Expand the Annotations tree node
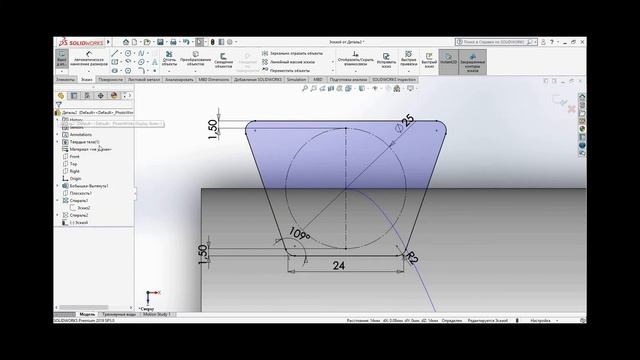 pyautogui.click(x=58, y=134)
